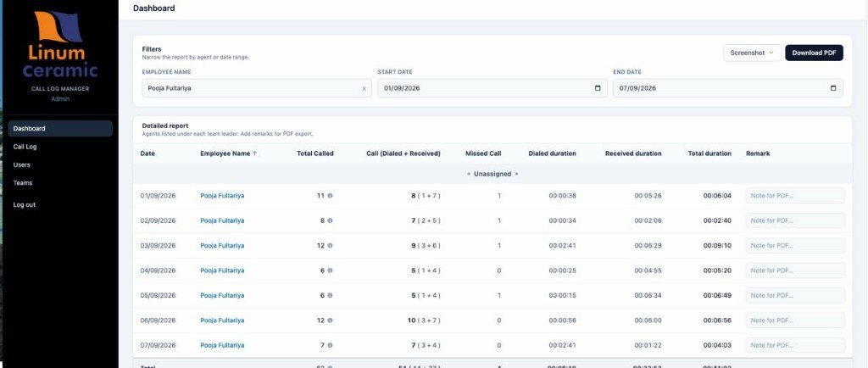Click the Linum Ceramic logo
The image size is (868, 368).
click(x=60, y=45)
